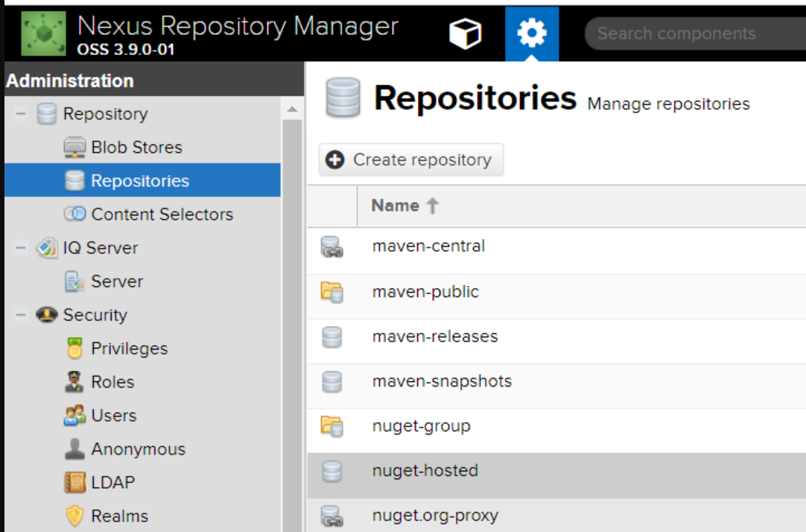Screen dimensions: 806x532
Task: Click the Repository database icon in sidebar
Action: pyautogui.click(x=47, y=113)
